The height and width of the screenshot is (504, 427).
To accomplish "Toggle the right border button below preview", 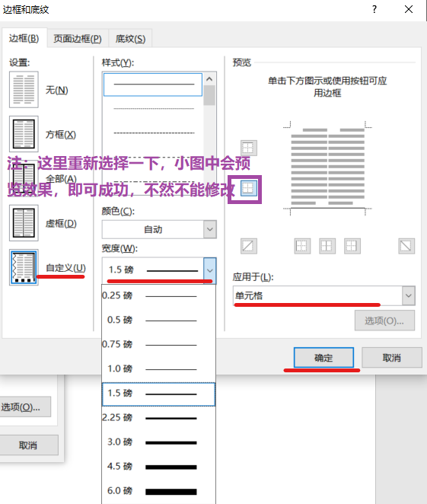I will tap(352, 246).
